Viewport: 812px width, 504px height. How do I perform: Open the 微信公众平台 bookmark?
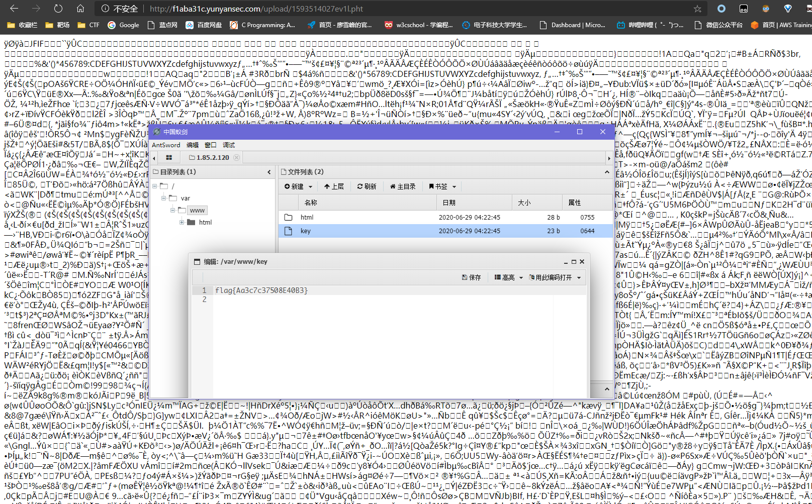pos(718,25)
